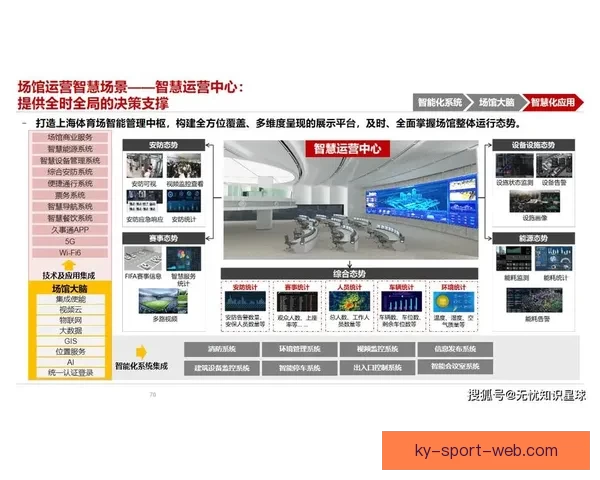Click the 统一认证登录 item
The height and width of the screenshot is (480, 600).
[71, 372]
